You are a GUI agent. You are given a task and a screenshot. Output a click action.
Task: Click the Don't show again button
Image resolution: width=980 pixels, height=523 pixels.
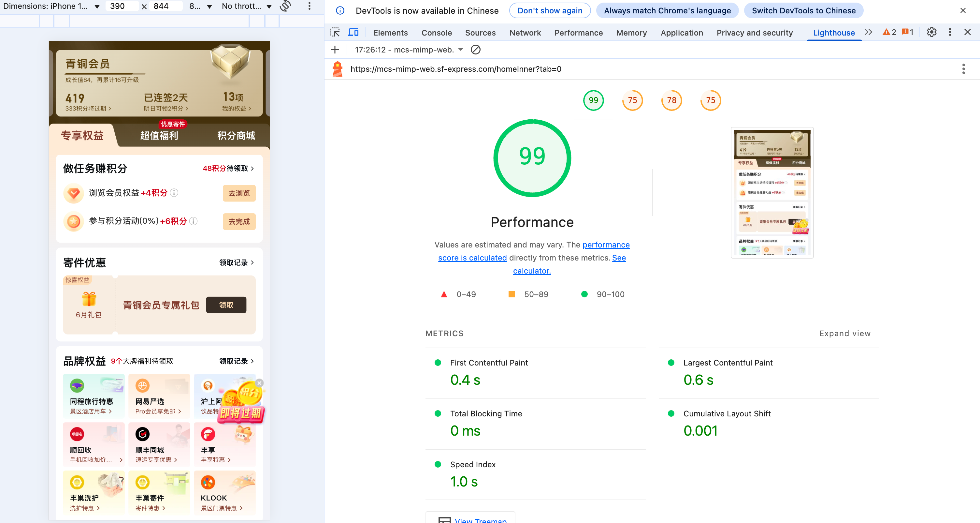coord(550,11)
